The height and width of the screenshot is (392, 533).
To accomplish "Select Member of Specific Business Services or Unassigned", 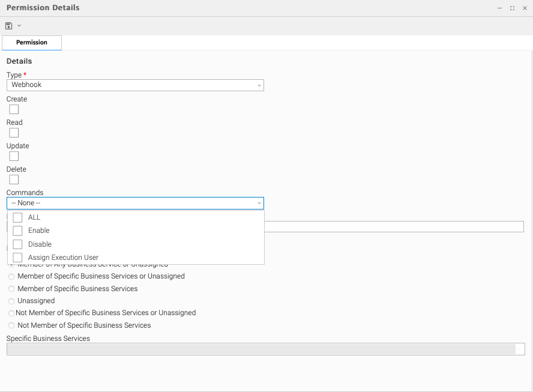I will (11, 277).
